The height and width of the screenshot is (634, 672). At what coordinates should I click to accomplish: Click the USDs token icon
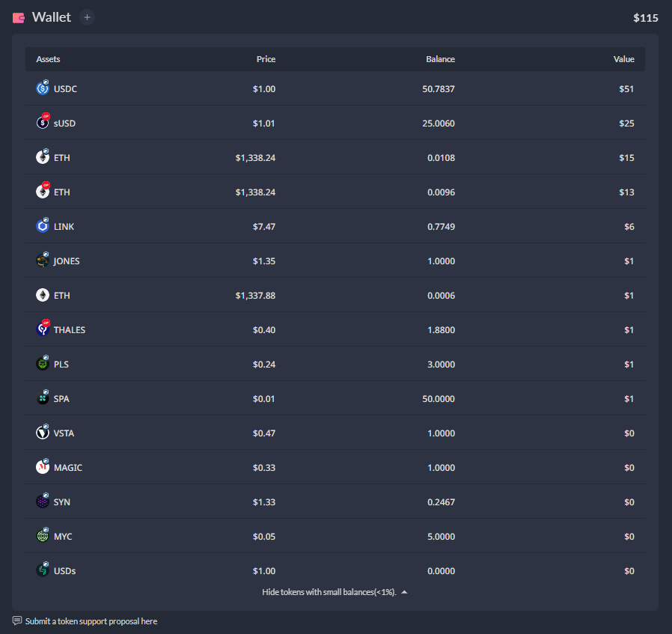click(x=43, y=570)
